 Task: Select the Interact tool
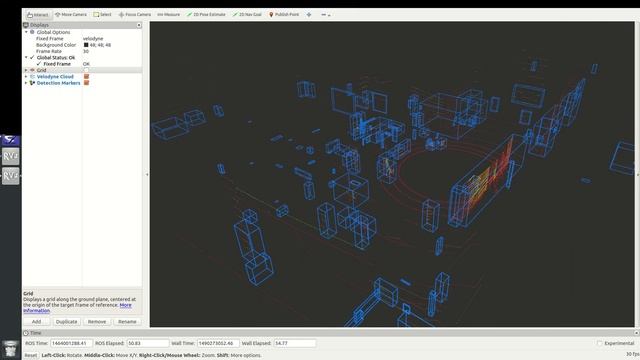coord(38,15)
